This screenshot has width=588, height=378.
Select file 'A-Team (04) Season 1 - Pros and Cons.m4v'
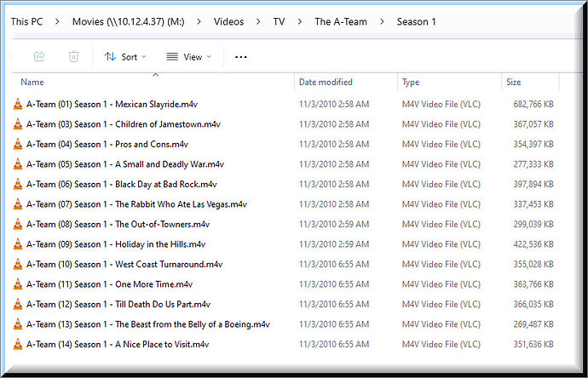107,144
